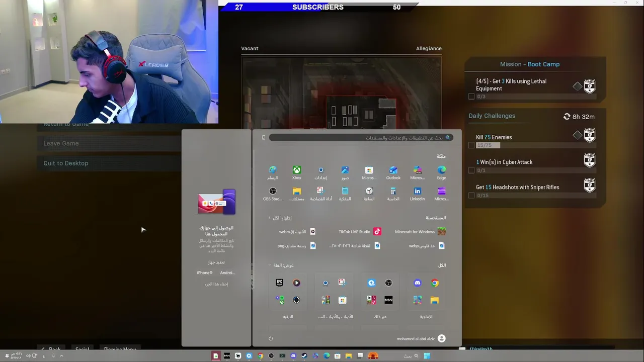Click the Daily Challenges refresh timer icon
The image size is (644, 362).
coord(567,116)
